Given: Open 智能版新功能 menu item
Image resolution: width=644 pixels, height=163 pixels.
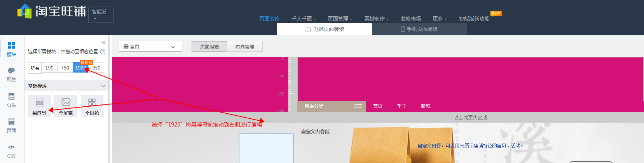Looking at the screenshot, I should point(474,19).
